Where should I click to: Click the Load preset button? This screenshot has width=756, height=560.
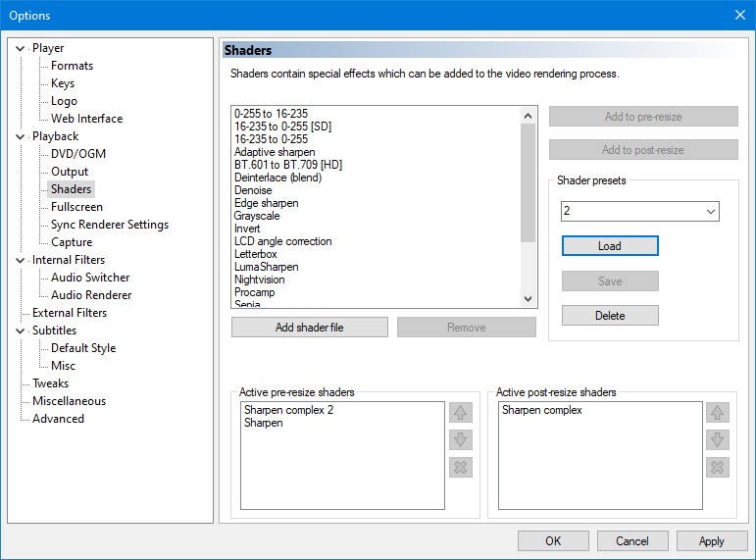point(610,246)
